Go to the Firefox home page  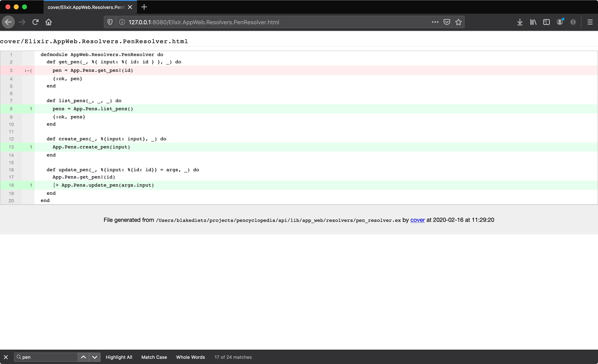click(49, 22)
